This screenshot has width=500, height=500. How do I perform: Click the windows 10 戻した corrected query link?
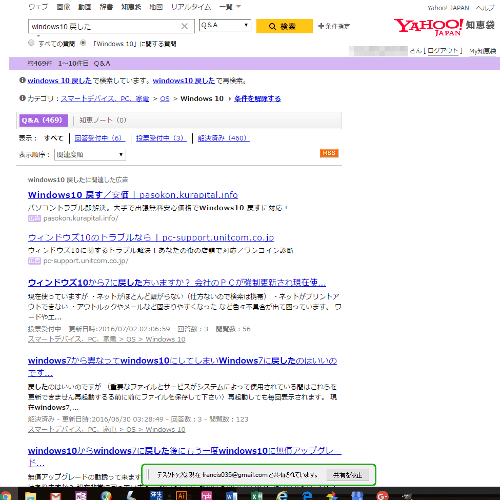(x=59, y=81)
